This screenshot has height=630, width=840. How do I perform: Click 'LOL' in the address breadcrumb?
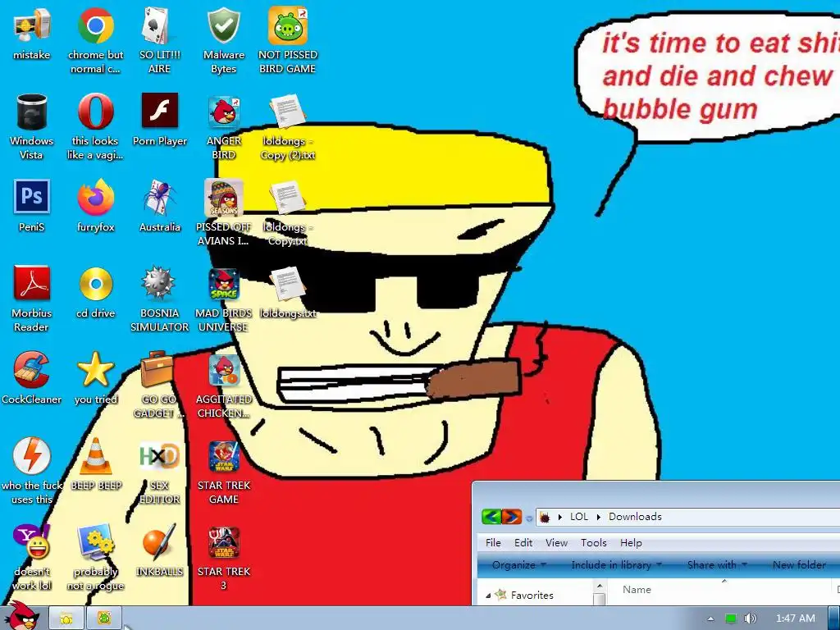point(578,517)
